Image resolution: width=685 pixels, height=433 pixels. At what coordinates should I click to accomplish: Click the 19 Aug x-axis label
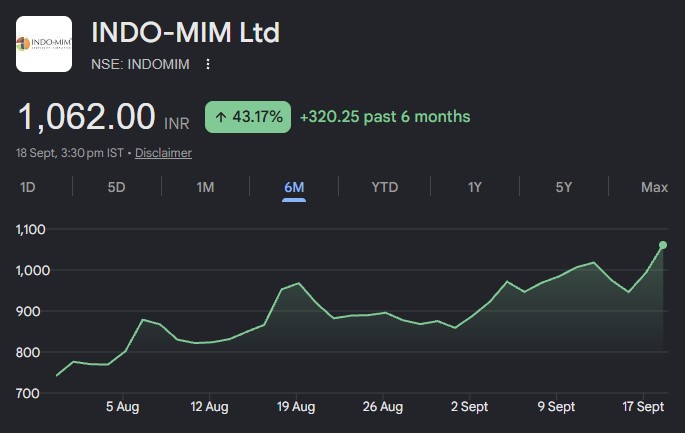click(x=296, y=407)
